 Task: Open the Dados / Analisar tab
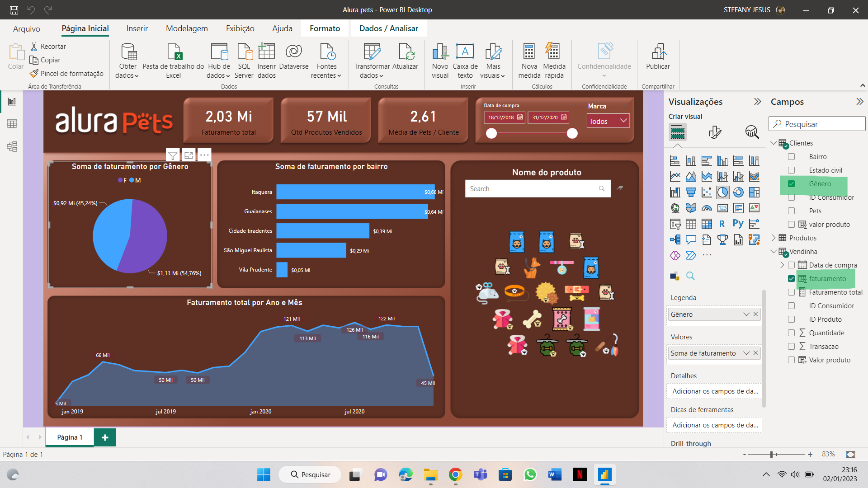pos(389,28)
